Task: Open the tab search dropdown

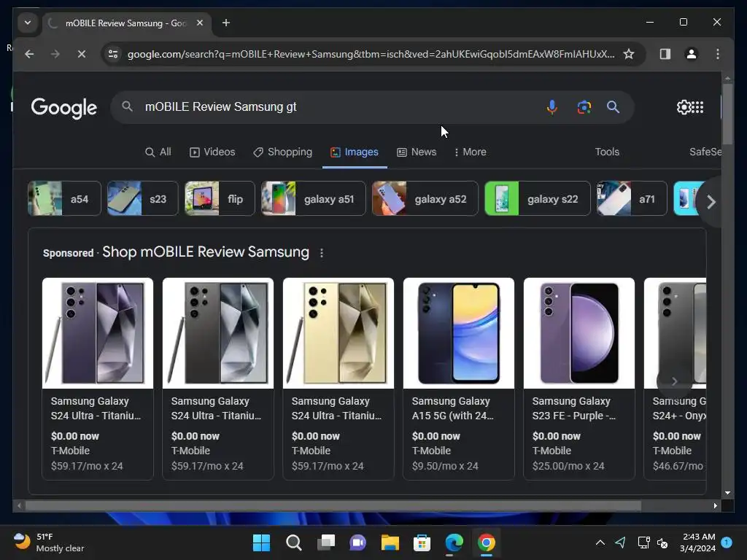Action: (x=28, y=23)
